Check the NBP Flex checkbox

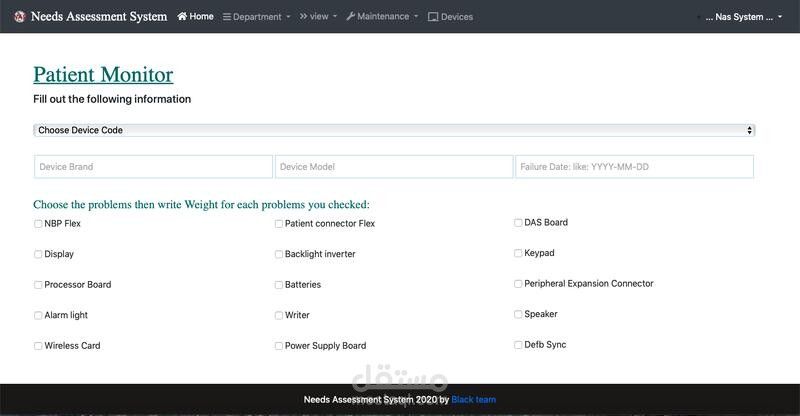pos(38,224)
